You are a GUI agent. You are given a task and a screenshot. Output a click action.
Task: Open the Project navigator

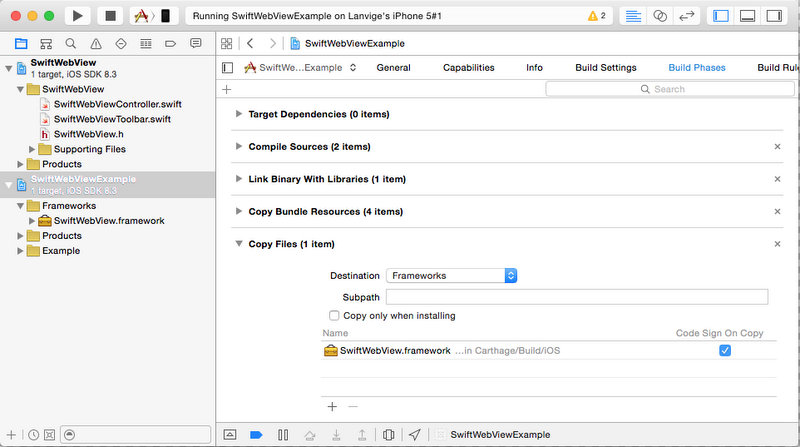(21, 43)
